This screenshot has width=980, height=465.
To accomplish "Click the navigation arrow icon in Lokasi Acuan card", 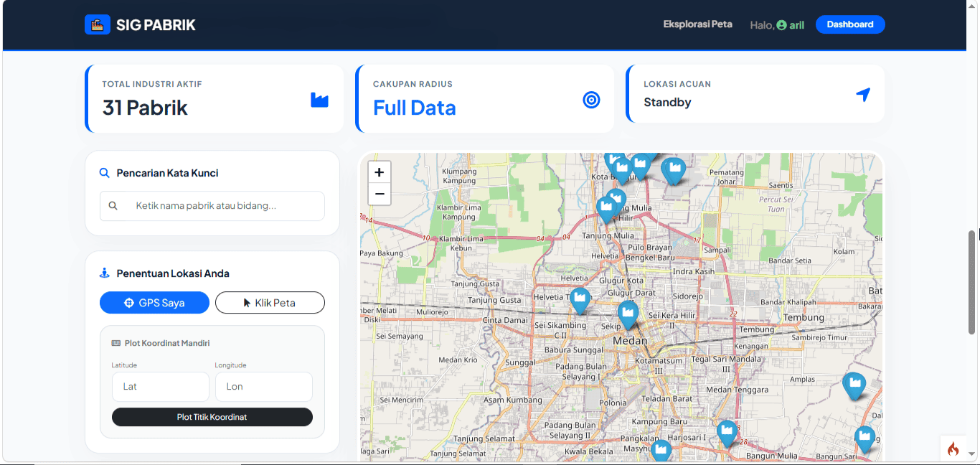I will click(x=863, y=95).
